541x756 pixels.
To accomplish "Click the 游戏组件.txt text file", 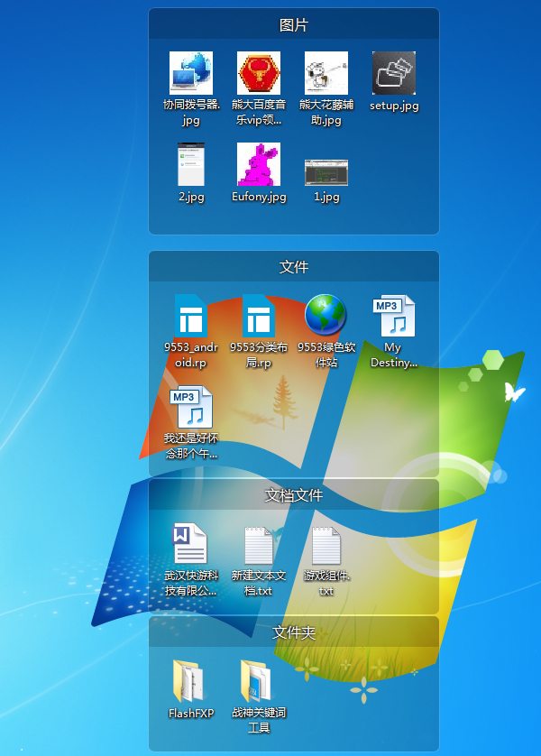I will pyautogui.click(x=326, y=545).
